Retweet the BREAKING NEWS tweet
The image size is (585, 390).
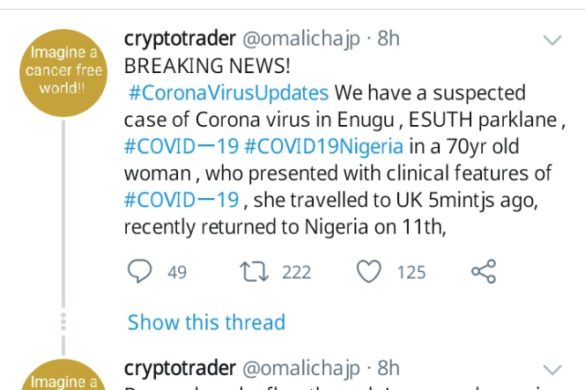coord(254,272)
